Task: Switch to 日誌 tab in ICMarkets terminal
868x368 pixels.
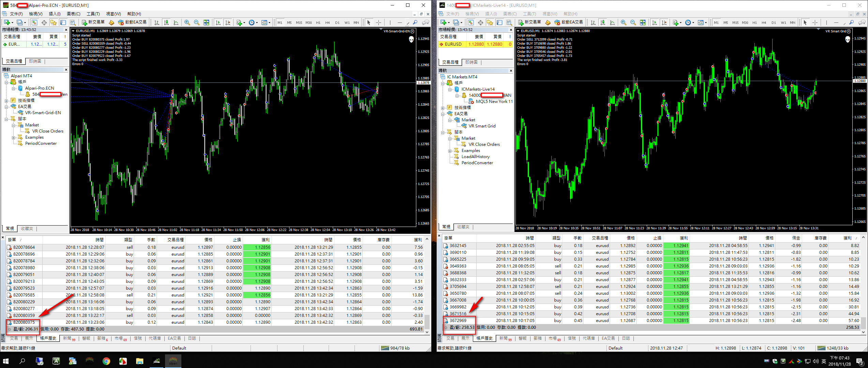Action: pyautogui.click(x=626, y=338)
